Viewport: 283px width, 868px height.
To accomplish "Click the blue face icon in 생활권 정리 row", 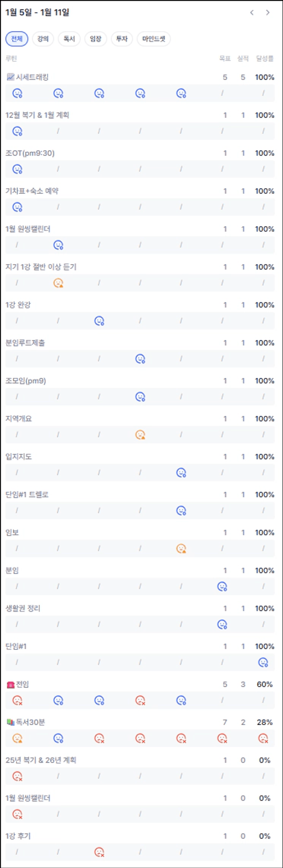I will coord(222,625).
